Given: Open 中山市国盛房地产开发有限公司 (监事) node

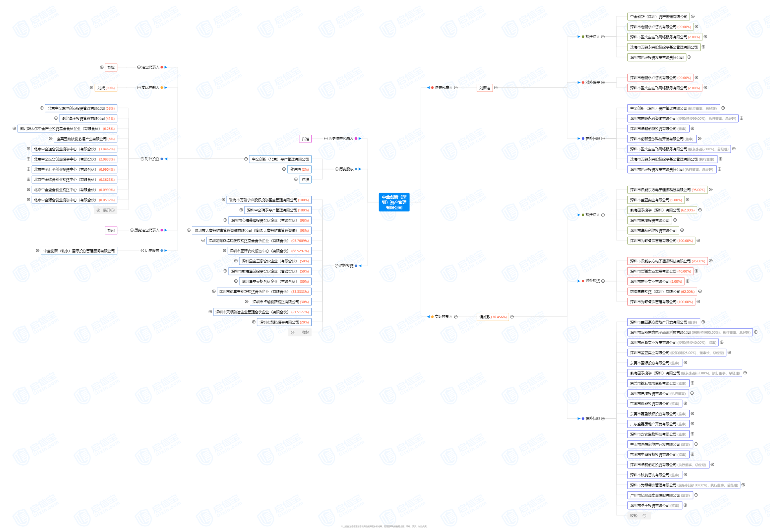Looking at the screenshot, I should pos(660,444).
